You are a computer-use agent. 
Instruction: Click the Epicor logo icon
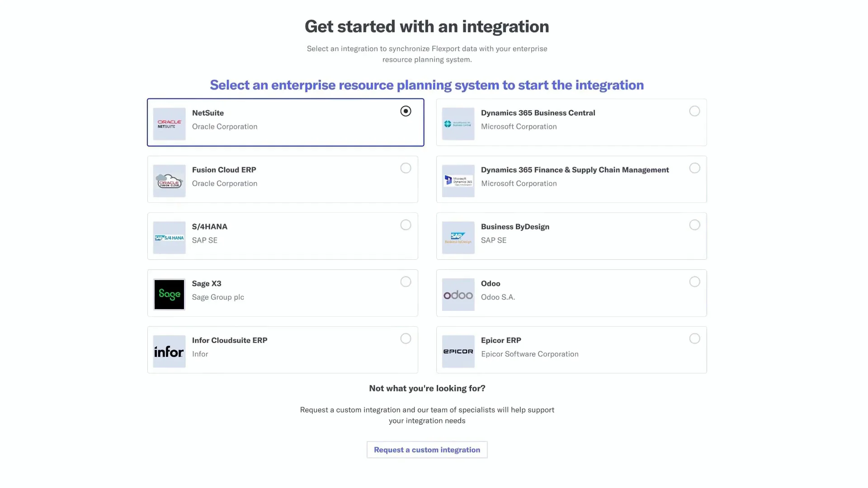458,352
